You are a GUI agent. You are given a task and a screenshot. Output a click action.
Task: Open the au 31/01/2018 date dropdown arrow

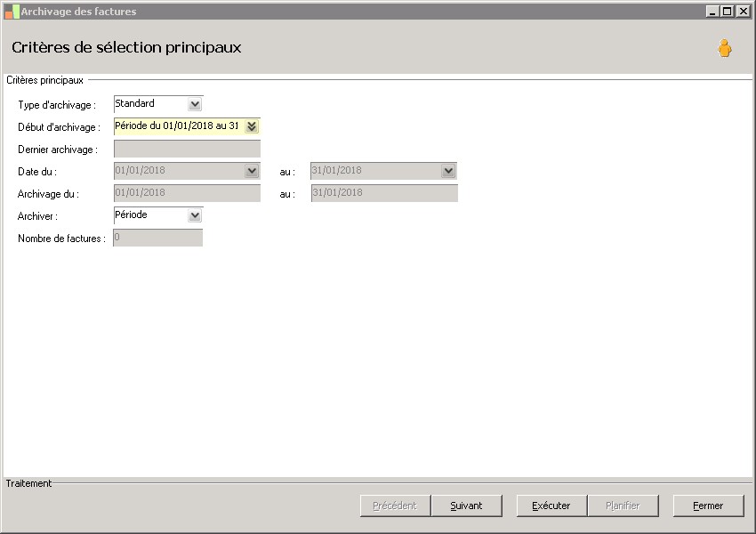click(448, 171)
